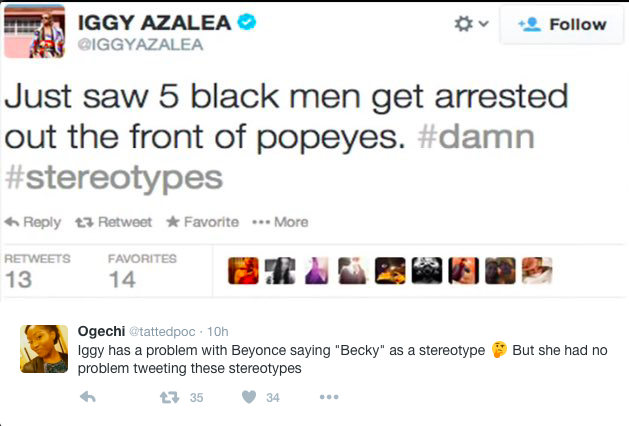The image size is (629, 426).
Task: Expand the More options menu
Action: pyautogui.click(x=280, y=222)
